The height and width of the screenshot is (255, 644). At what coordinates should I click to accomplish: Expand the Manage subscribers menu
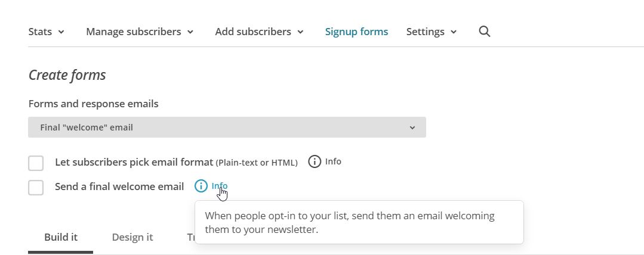[140, 32]
